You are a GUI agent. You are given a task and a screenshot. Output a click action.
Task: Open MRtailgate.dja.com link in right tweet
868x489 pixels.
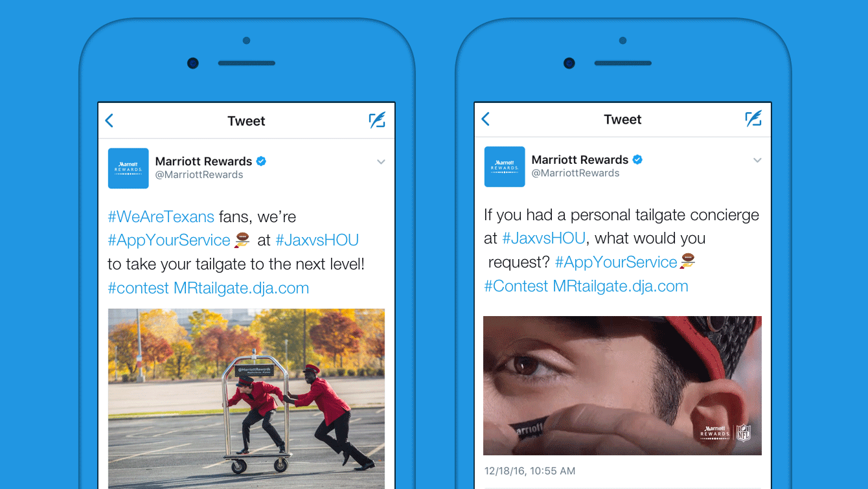point(620,286)
